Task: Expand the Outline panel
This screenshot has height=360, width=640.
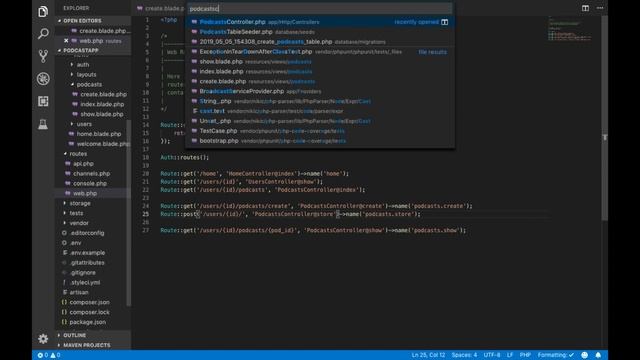Action: (x=93, y=335)
